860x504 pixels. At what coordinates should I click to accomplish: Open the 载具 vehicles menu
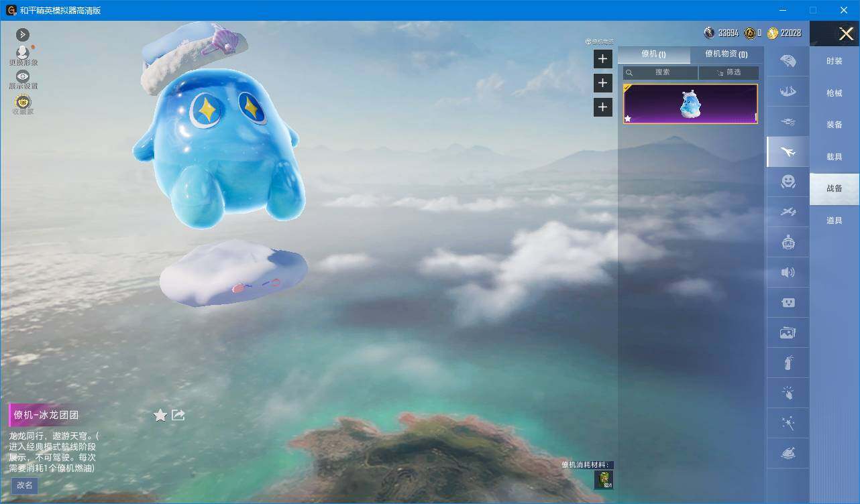click(x=834, y=157)
